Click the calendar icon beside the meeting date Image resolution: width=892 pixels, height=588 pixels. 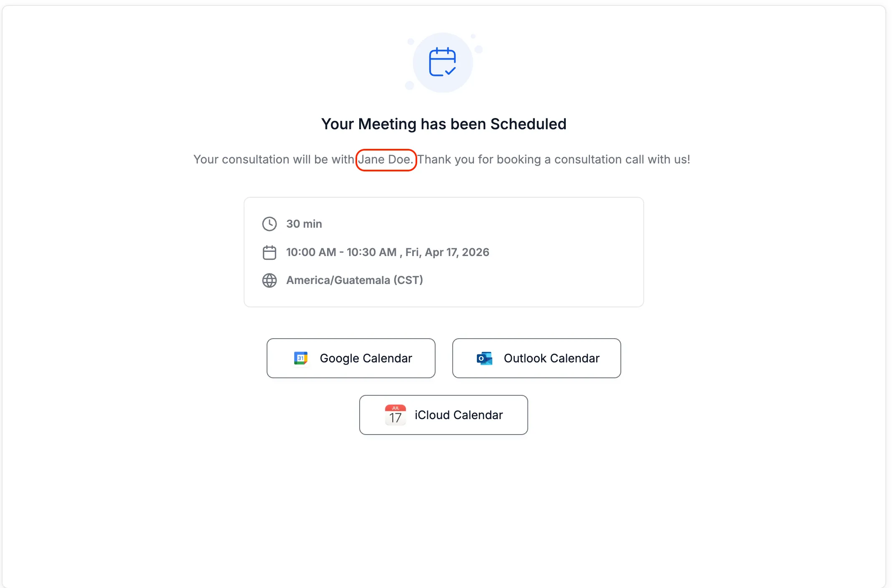tap(270, 252)
